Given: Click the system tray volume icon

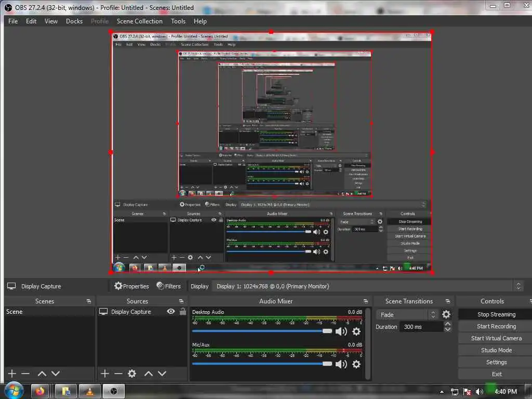Looking at the screenshot, I should (x=479, y=392).
